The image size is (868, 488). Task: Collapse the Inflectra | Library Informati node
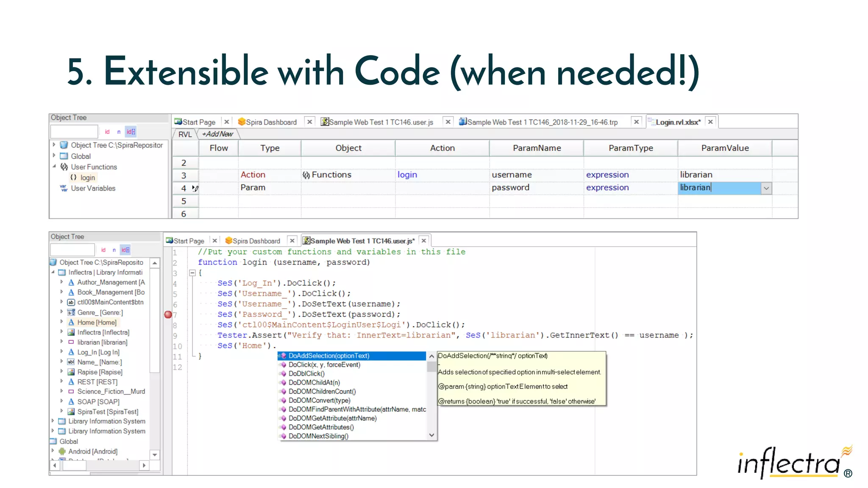click(53, 272)
